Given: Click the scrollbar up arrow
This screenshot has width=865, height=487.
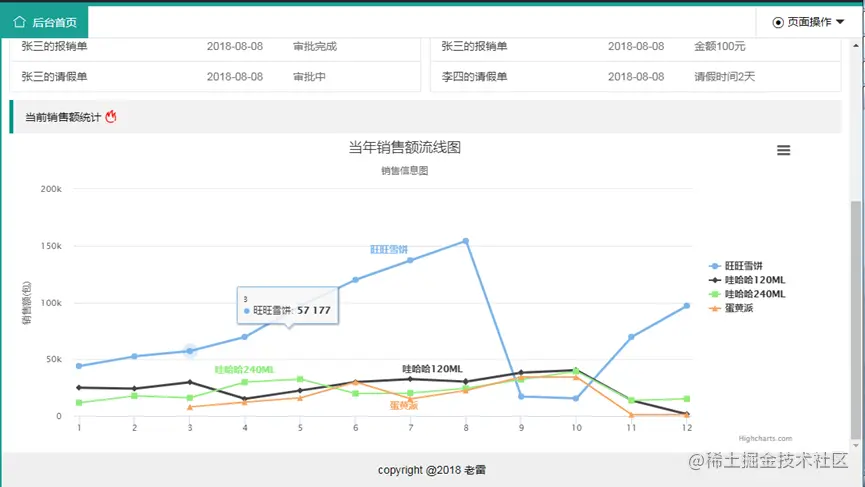Looking at the screenshot, I should point(856,45).
